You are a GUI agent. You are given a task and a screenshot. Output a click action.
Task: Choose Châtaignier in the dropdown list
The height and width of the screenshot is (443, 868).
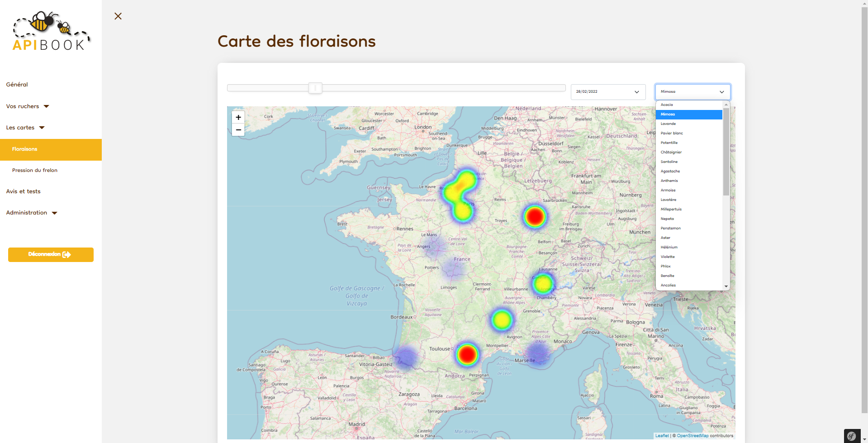tap(671, 152)
